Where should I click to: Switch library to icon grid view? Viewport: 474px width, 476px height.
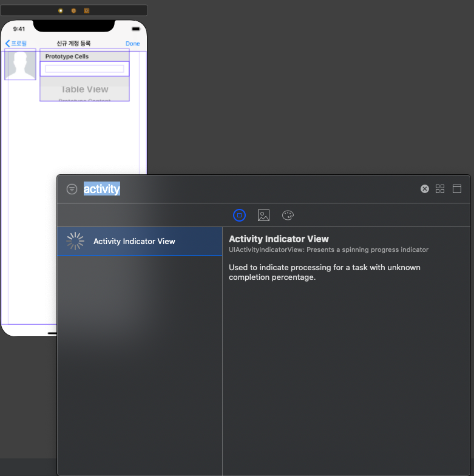tap(439, 189)
